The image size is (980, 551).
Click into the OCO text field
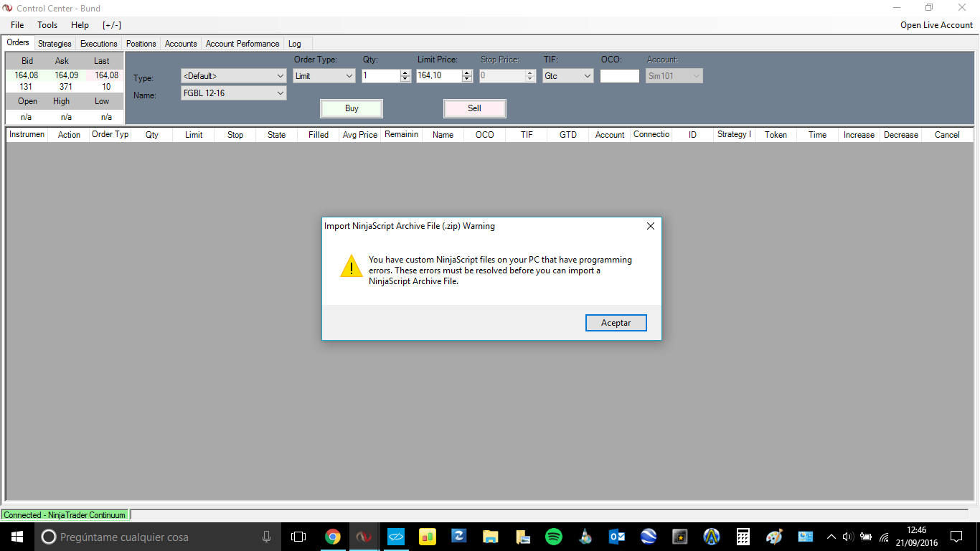click(620, 75)
